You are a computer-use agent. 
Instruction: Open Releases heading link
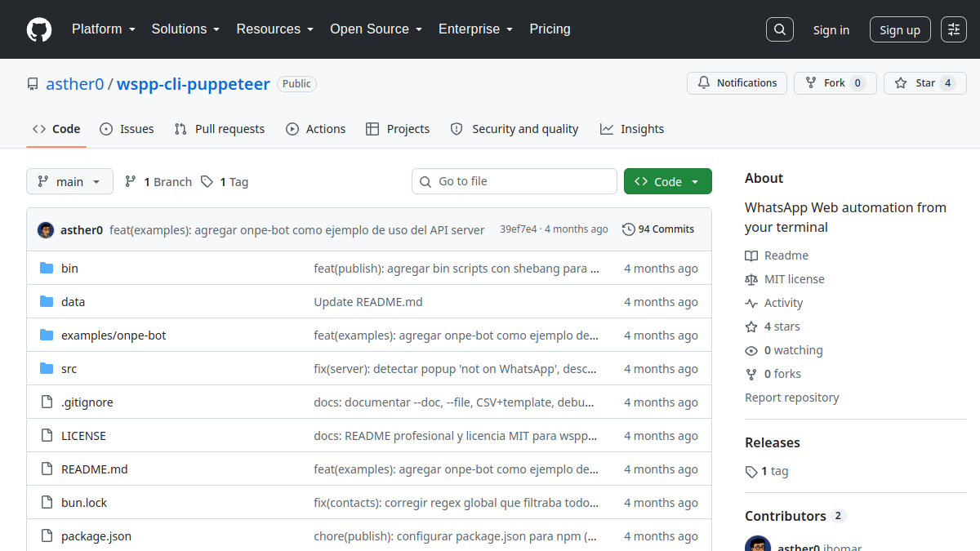point(773,442)
